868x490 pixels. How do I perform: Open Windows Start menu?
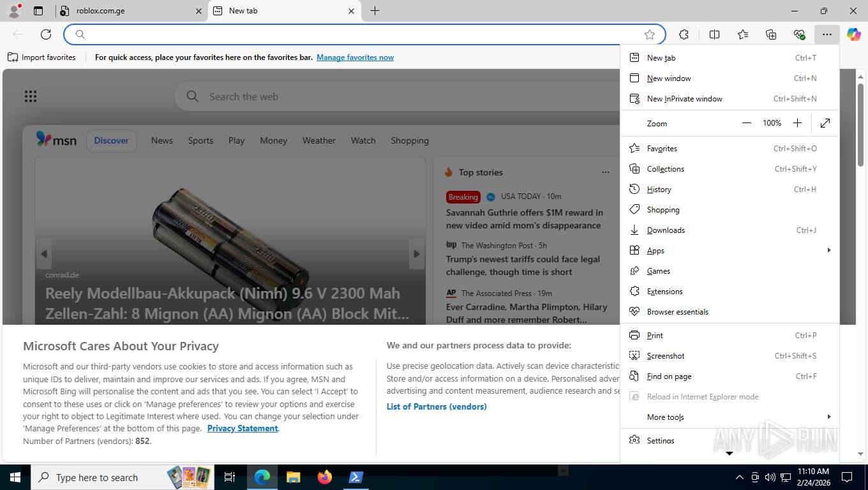click(x=15, y=477)
